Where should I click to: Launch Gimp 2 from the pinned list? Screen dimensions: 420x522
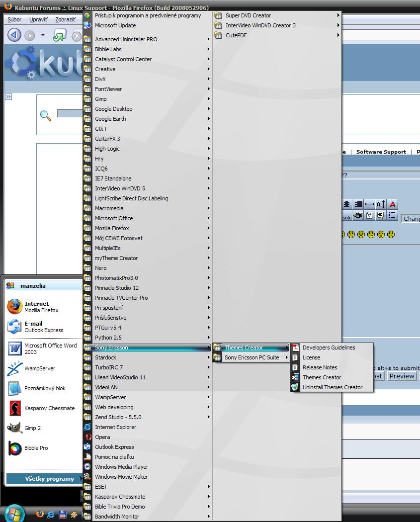pos(32,428)
